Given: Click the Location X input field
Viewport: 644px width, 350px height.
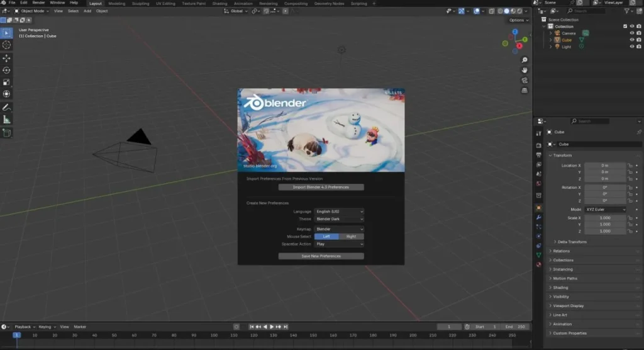Looking at the screenshot, I should click(x=605, y=166).
